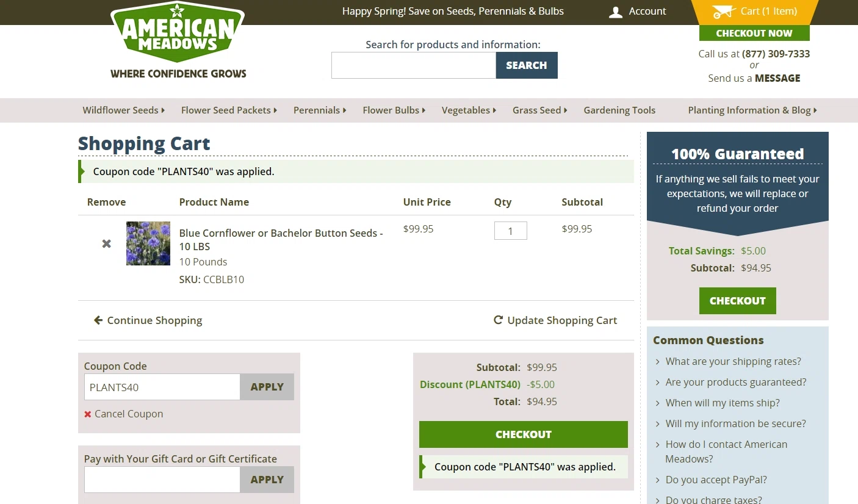Click APPLY next to the gift card field
The image size is (858, 504).
coord(267,480)
